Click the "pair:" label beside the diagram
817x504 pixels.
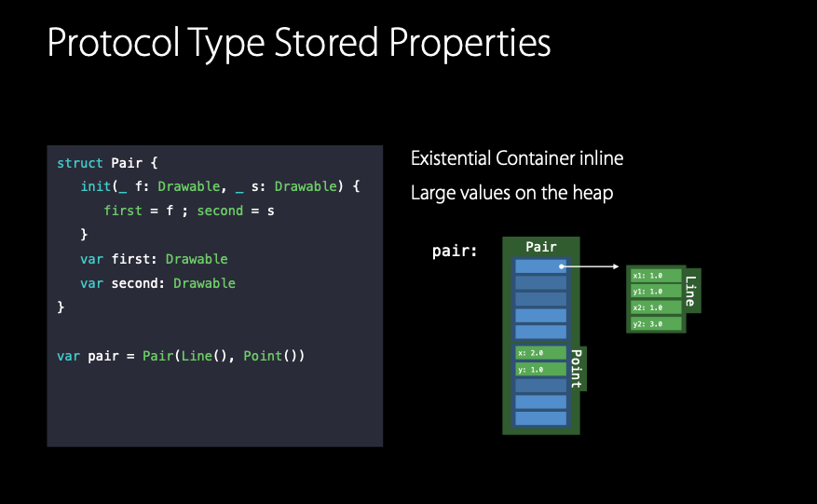tap(455, 252)
